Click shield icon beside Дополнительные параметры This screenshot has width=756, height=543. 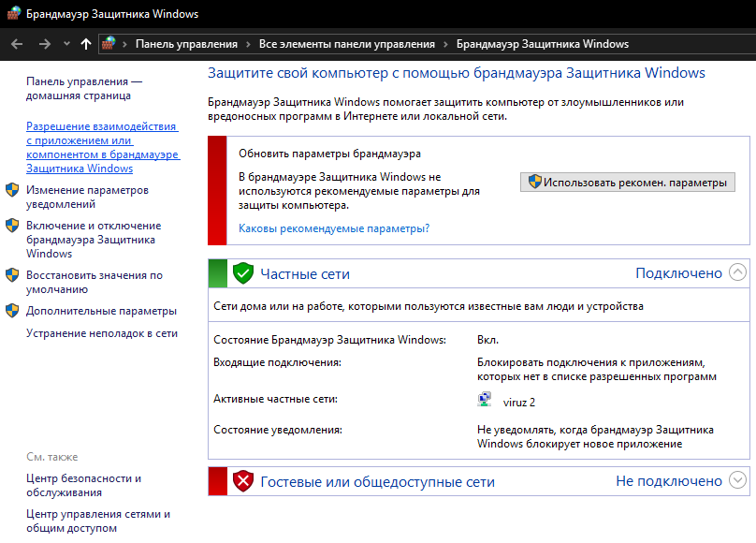point(12,311)
